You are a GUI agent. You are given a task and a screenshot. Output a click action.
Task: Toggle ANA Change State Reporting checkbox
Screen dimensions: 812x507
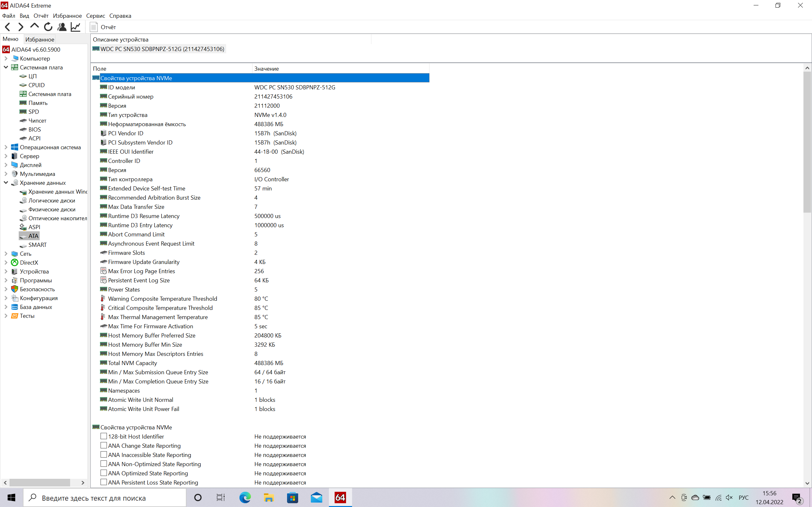pyautogui.click(x=104, y=446)
